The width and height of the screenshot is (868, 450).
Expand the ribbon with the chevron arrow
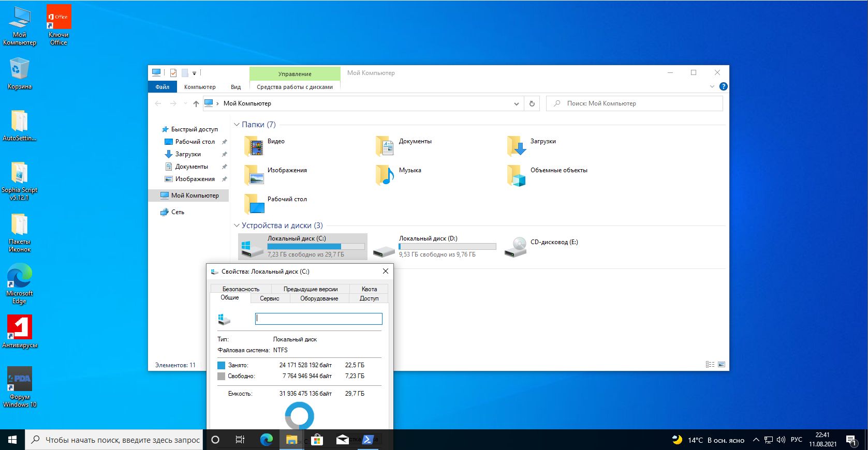point(712,86)
